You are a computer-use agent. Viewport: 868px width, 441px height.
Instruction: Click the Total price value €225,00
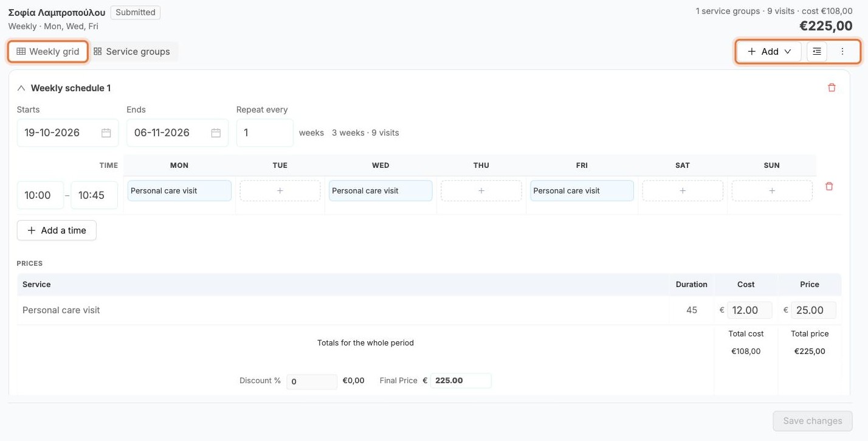810,351
